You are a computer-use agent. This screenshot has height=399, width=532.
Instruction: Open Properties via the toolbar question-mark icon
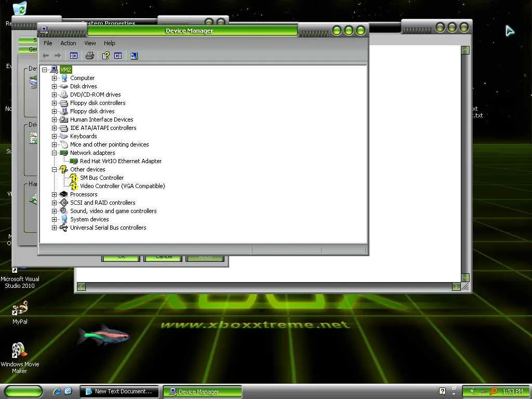(106, 56)
